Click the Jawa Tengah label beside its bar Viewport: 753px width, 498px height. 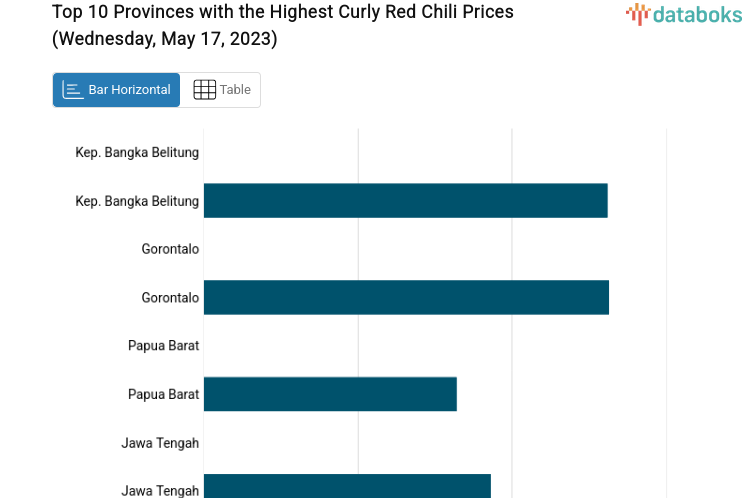[x=160, y=490]
